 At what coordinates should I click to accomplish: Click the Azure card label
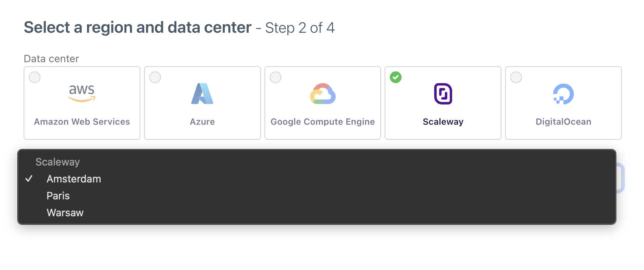202,122
